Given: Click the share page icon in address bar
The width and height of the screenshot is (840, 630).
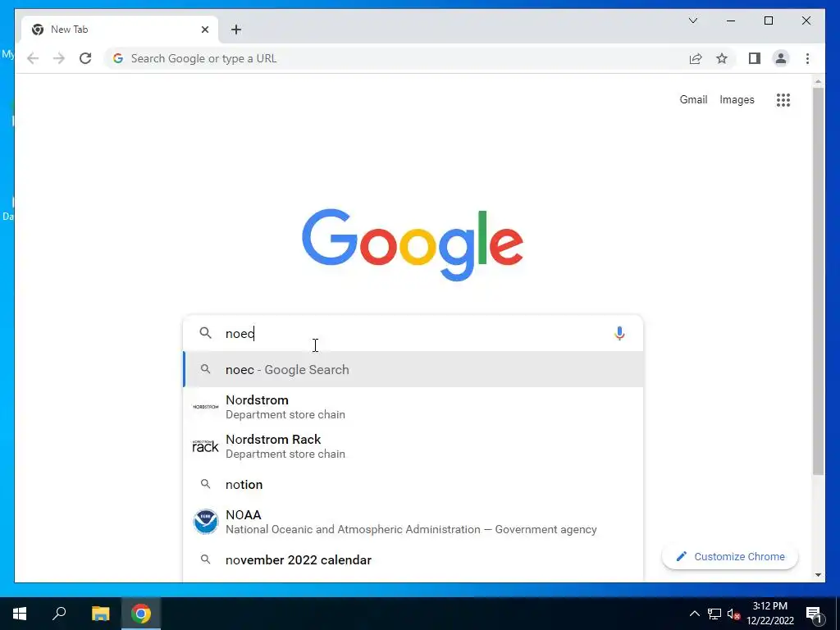Looking at the screenshot, I should [696, 58].
